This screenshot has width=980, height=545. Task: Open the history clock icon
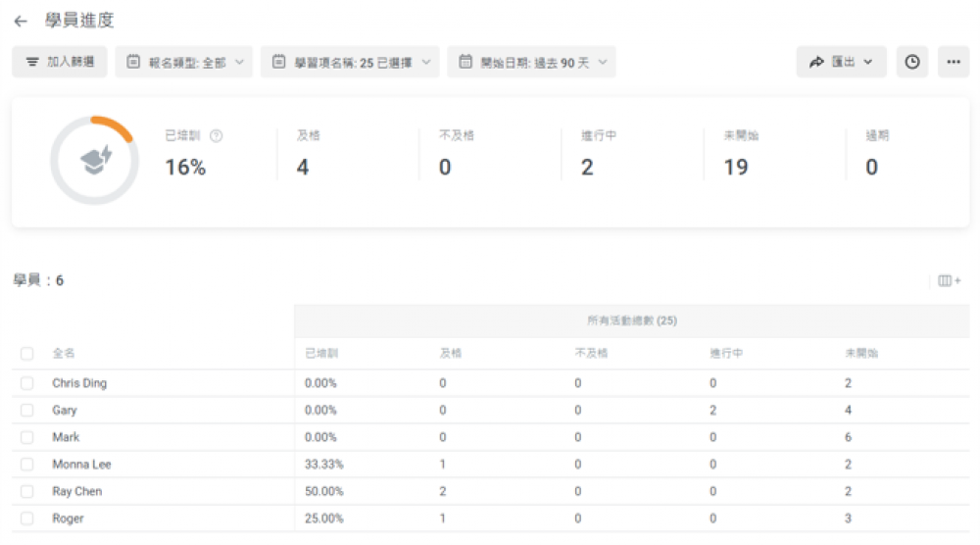point(911,62)
